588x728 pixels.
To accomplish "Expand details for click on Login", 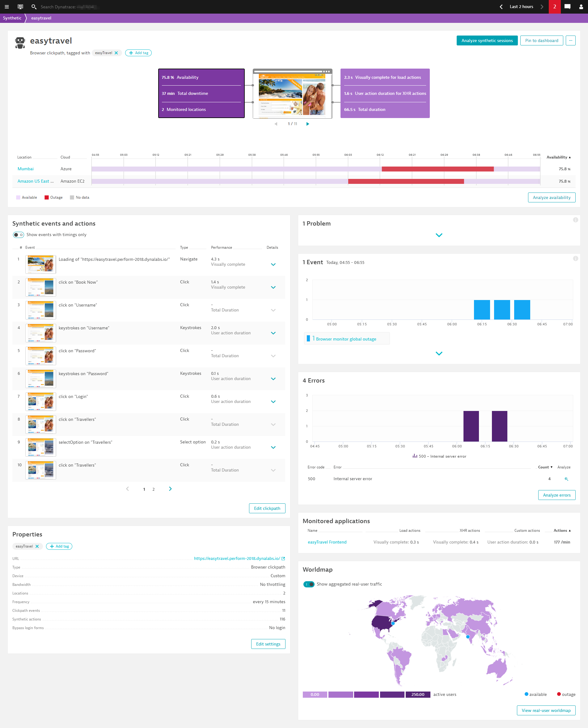I will pos(273,402).
